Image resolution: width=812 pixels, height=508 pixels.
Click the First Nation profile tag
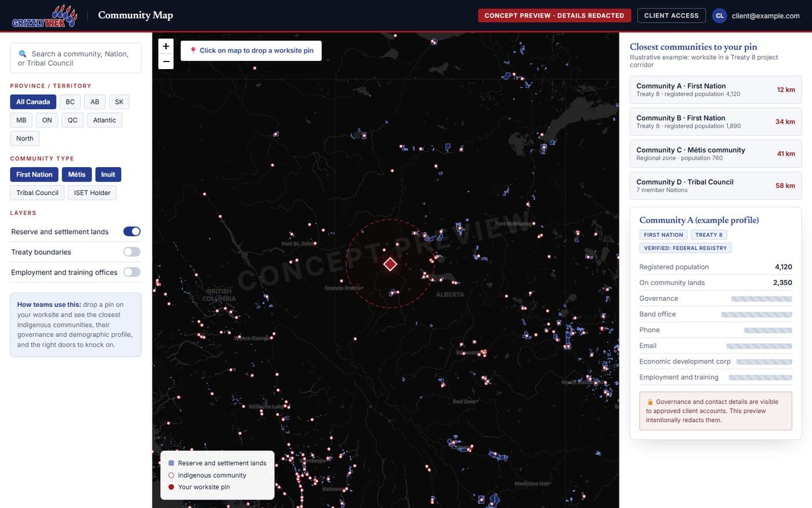coord(664,235)
